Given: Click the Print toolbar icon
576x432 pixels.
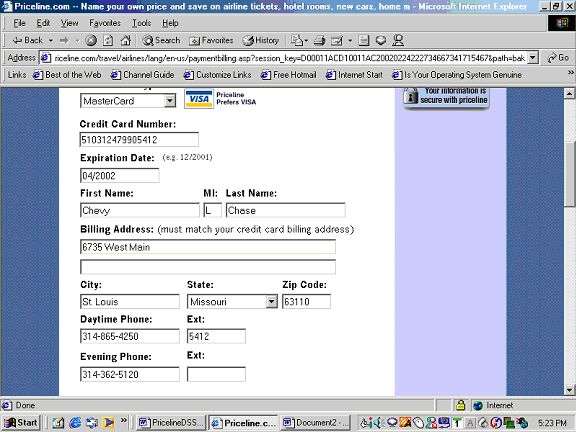Looking at the screenshot, I should point(319,40).
